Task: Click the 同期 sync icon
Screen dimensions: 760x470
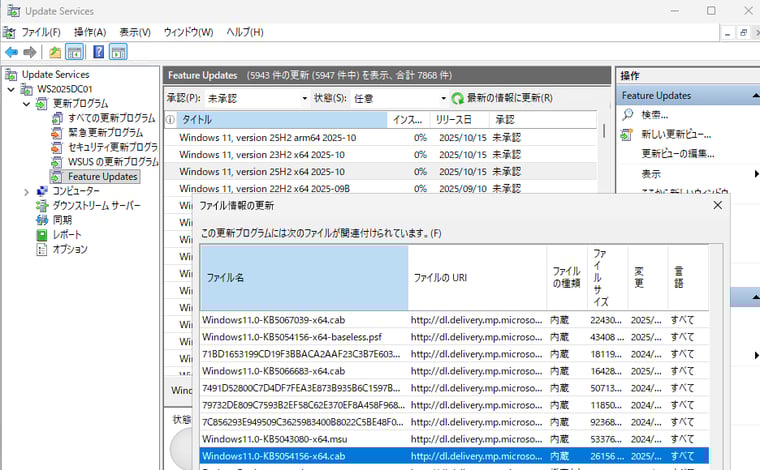Action: click(x=42, y=220)
